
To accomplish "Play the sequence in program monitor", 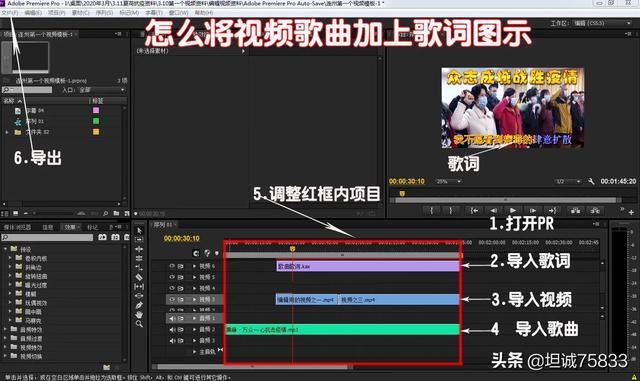I will [x=513, y=211].
